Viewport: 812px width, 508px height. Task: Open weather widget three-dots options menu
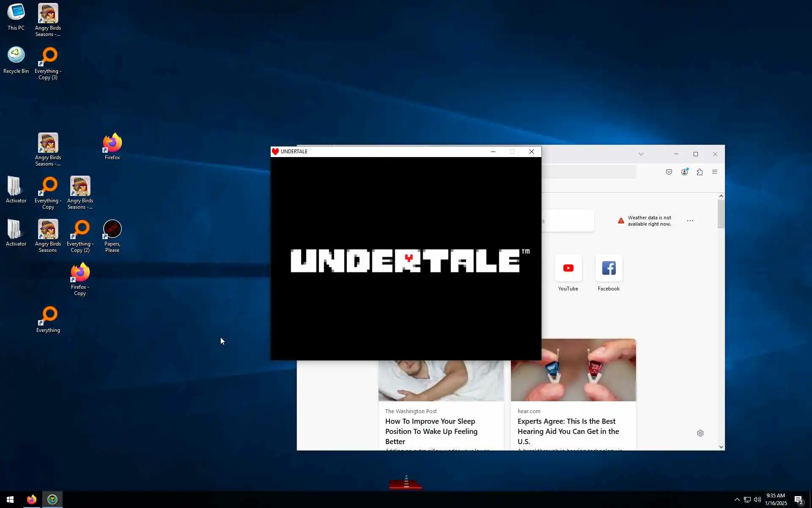coord(690,221)
